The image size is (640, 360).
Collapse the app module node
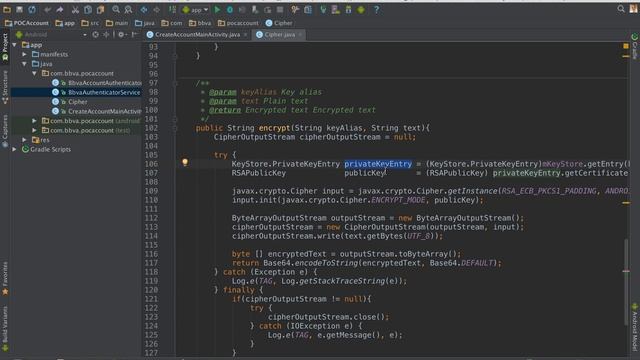pyautogui.click(x=15, y=44)
